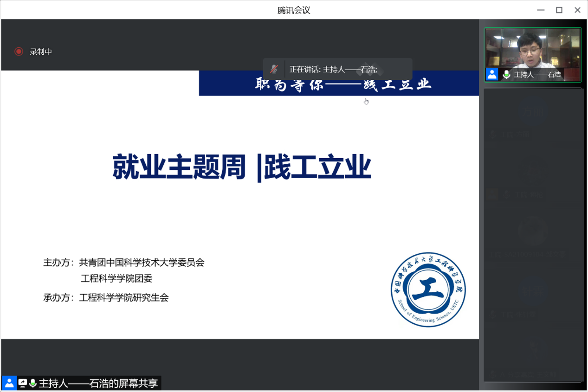Click the '石浩的屏幕共享' label
Screen dimensions: 588x392
point(98,383)
